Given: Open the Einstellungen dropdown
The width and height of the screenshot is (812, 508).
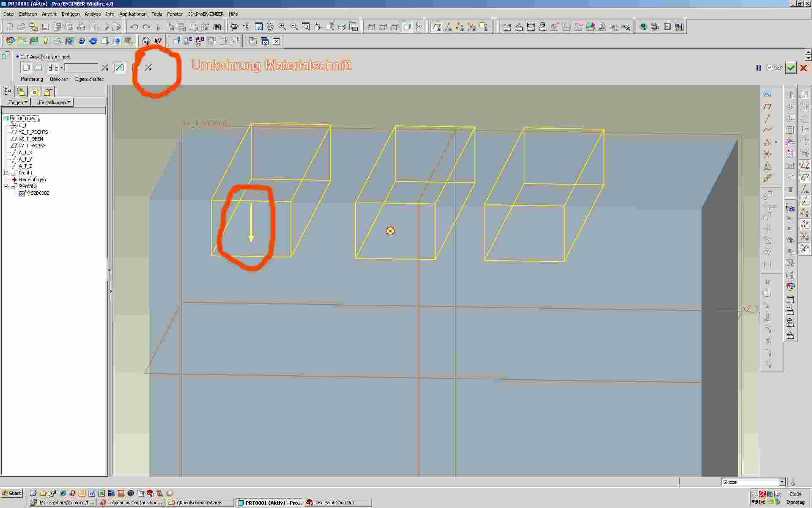Looking at the screenshot, I should [x=55, y=102].
